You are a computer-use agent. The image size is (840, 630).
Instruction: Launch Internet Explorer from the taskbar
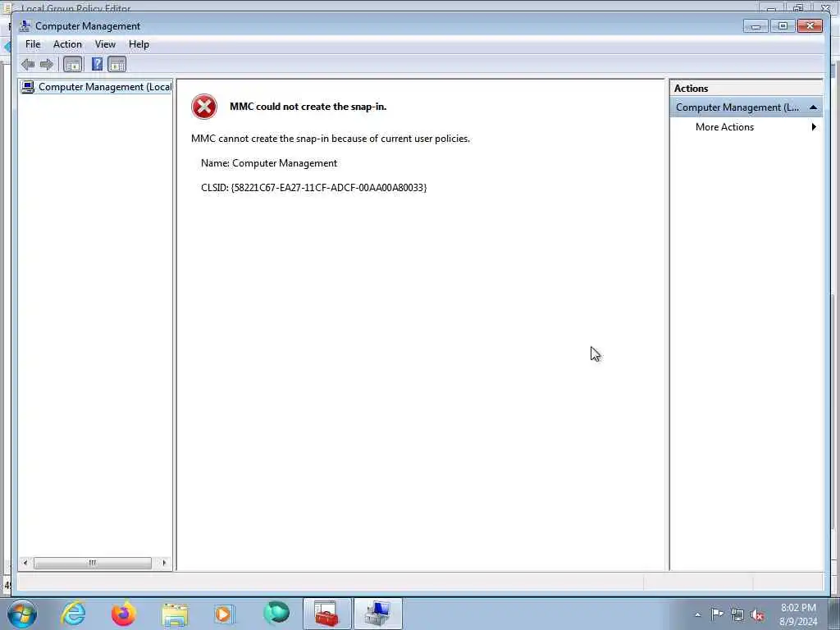[73, 614]
